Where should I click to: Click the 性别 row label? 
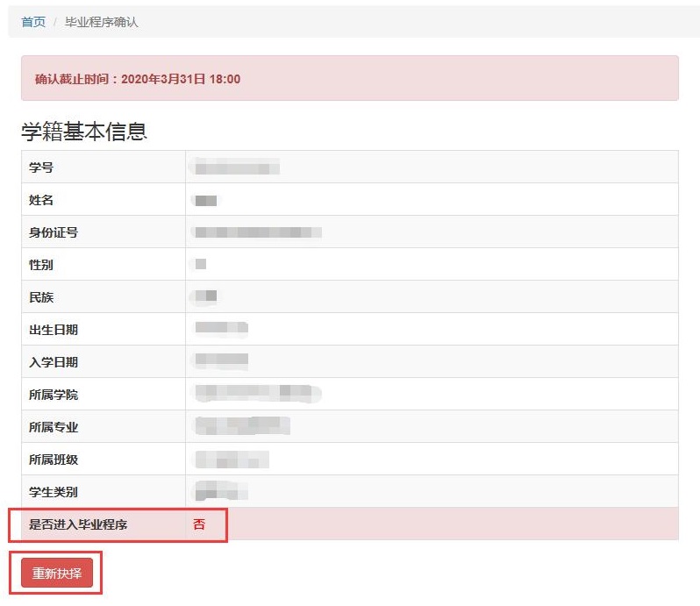[41, 265]
